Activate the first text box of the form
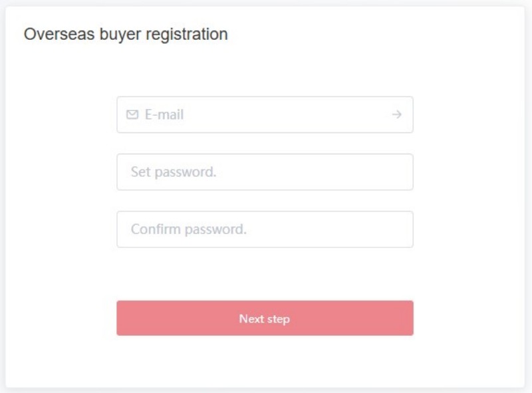Viewport: 532px width, 393px height. point(265,115)
